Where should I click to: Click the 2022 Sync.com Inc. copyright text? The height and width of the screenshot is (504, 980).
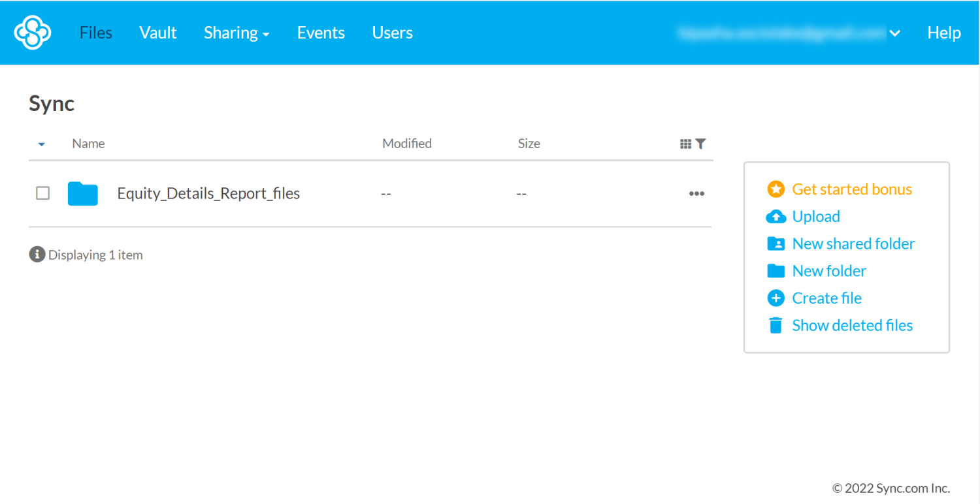pos(891,488)
